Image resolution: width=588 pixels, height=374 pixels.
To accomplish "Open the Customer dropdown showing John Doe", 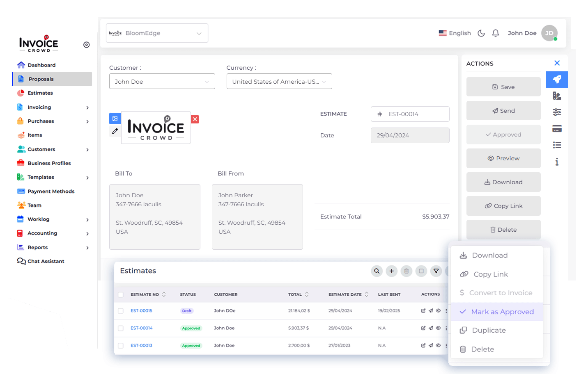I will 162,82.
